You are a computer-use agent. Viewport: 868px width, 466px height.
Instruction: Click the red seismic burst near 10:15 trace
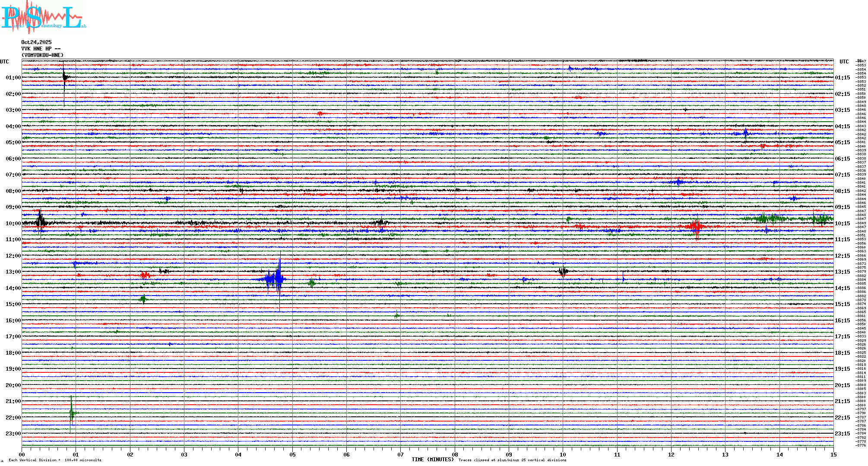[x=696, y=227]
